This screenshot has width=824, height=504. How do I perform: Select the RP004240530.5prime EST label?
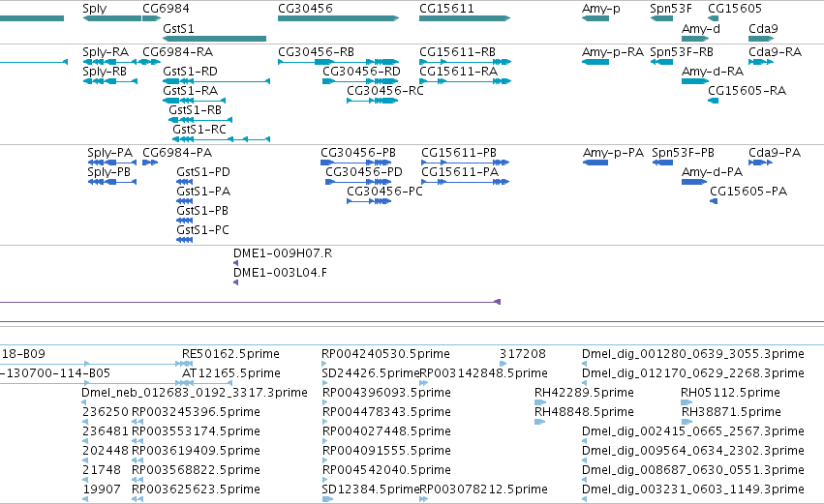pyautogui.click(x=385, y=354)
